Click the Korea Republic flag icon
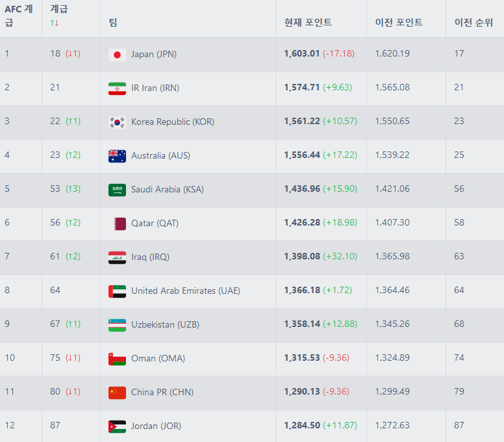Screen dimensions: 504x442 click(117, 122)
